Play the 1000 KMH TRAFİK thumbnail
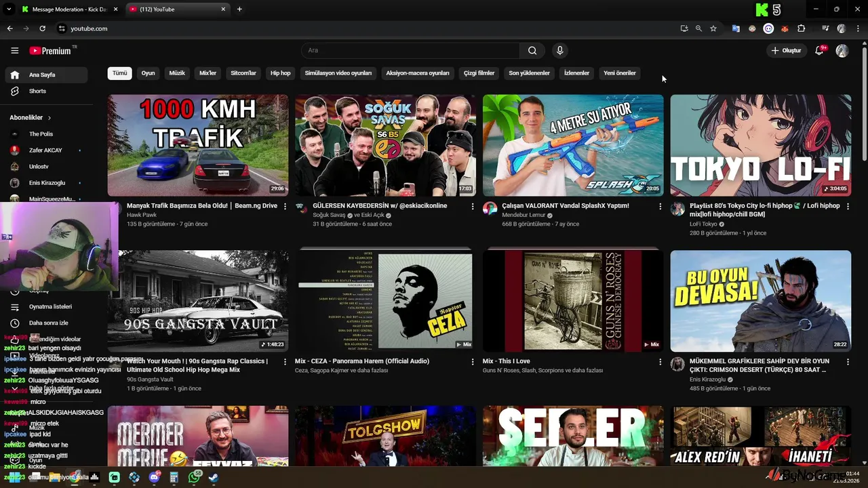868x488 pixels. [x=198, y=145]
